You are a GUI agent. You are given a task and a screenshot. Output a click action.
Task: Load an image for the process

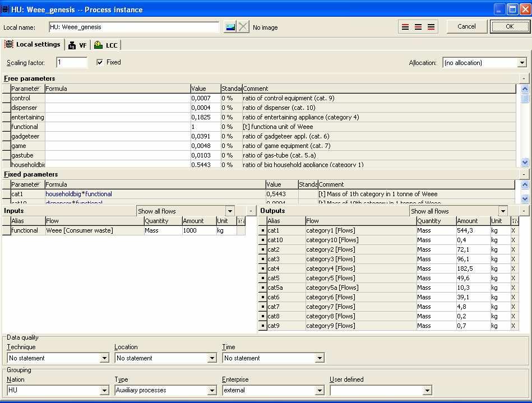(x=230, y=27)
